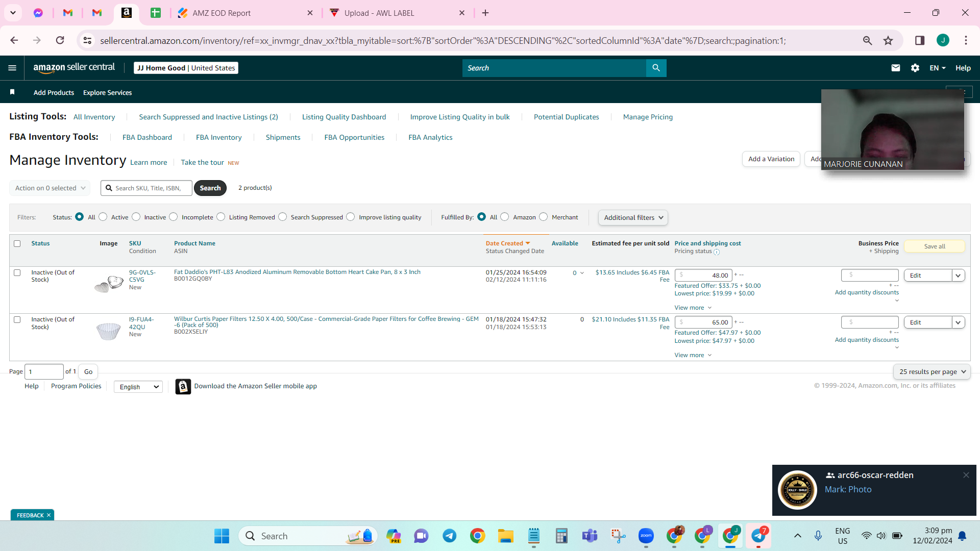Open browser zoom magnifier icon
The width and height of the screenshot is (980, 551).
click(x=867, y=40)
